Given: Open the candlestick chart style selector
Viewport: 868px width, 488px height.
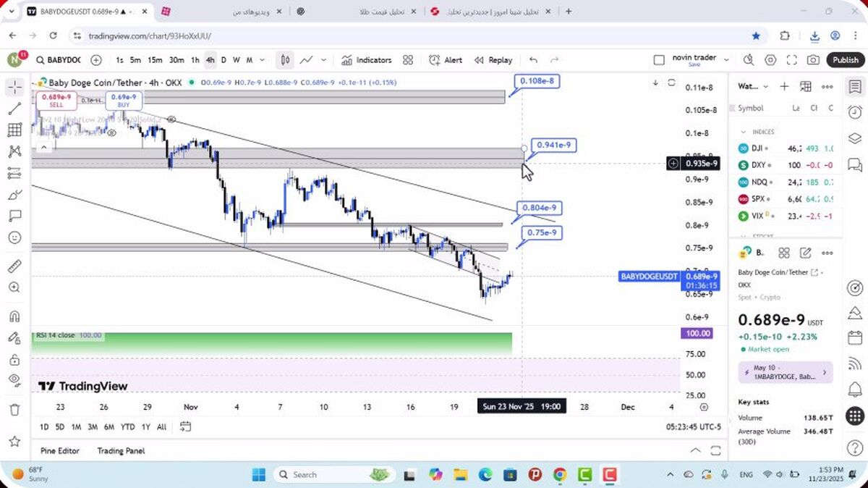Looking at the screenshot, I should 286,60.
